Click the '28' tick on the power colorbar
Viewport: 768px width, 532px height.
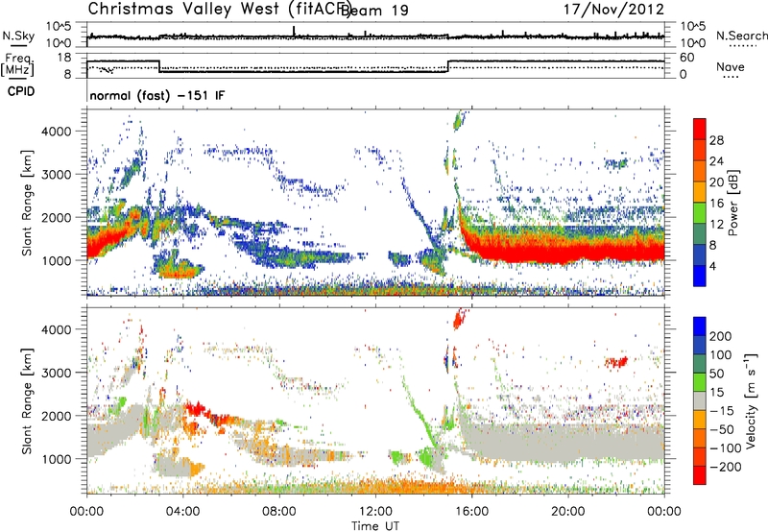716,140
